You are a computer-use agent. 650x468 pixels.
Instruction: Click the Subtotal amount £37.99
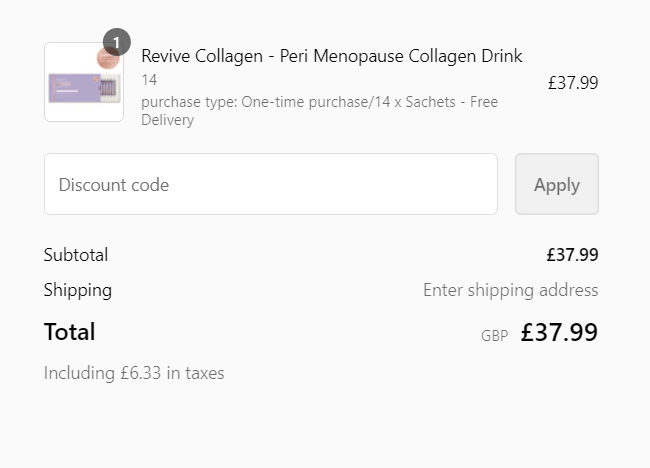point(572,255)
